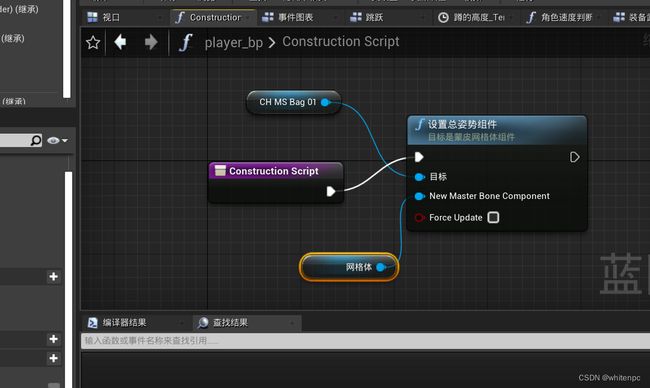Screen dimensions: 650x388
Task: Go back with the left arrow button
Action: 120,42
